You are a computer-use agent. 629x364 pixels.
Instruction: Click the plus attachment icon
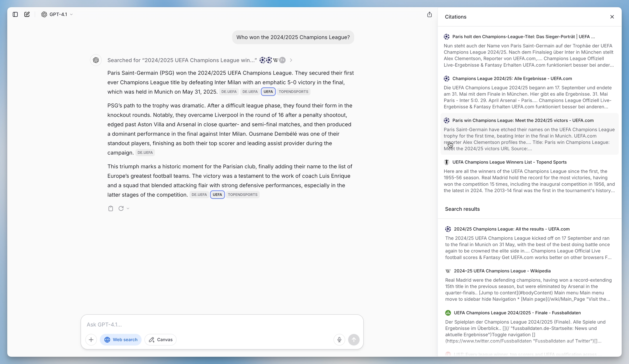point(91,340)
